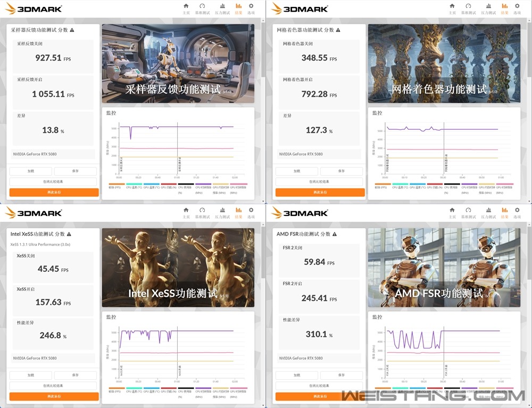The width and height of the screenshot is (532, 408).
Task: Click warning triangle beside AMD FSR功能测试 分数
Action: click(335, 235)
